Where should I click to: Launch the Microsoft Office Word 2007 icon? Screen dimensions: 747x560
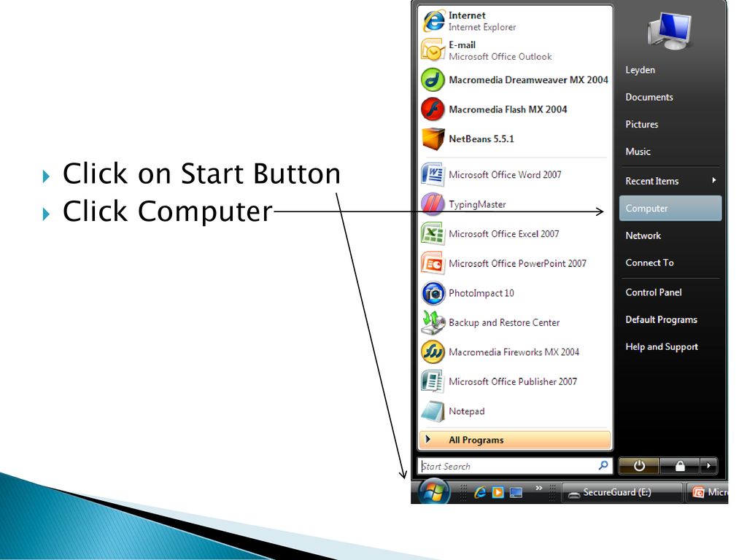433,175
